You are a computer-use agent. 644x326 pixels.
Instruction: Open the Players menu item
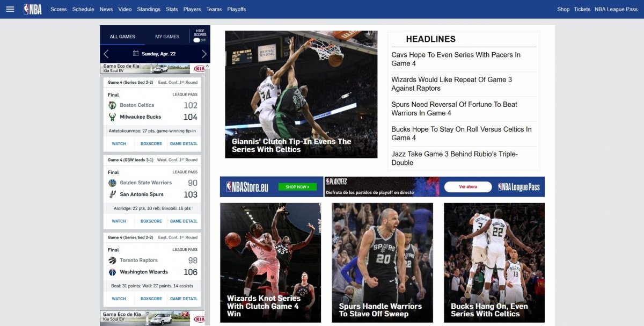192,9
